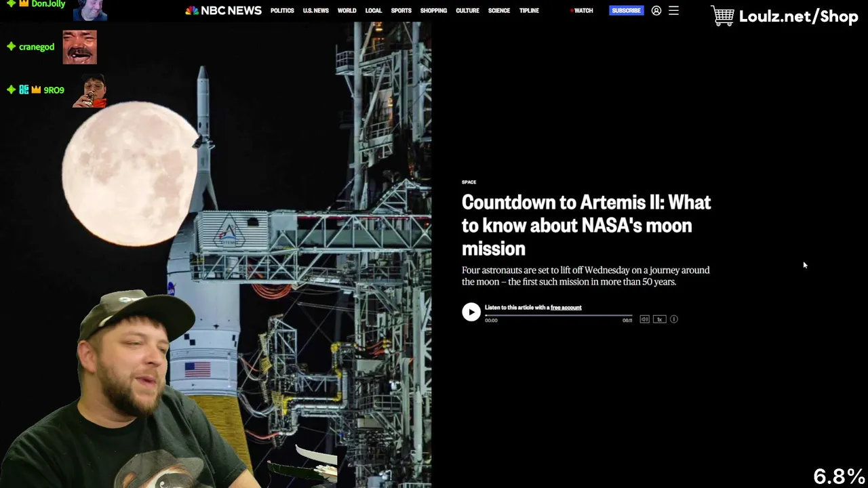Screen dimensions: 868x488
Task: Click the cranegod username
Action: tap(37, 47)
